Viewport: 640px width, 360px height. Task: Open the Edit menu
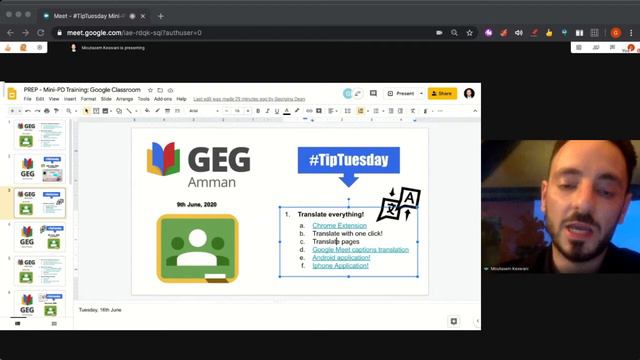coord(40,99)
